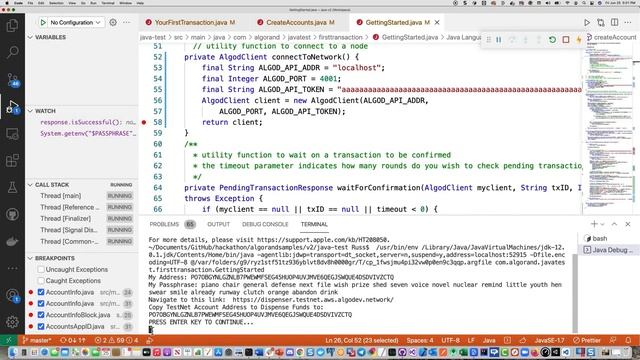Pause the debug session
Viewport: 640px width, 360px height.
coord(498,40)
